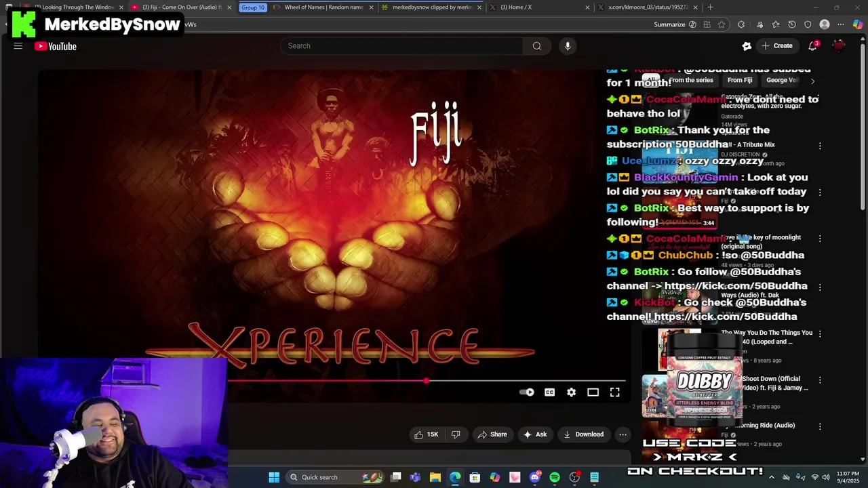Open Task View in taskbar
Image resolution: width=868 pixels, height=488 pixels.
[396, 477]
